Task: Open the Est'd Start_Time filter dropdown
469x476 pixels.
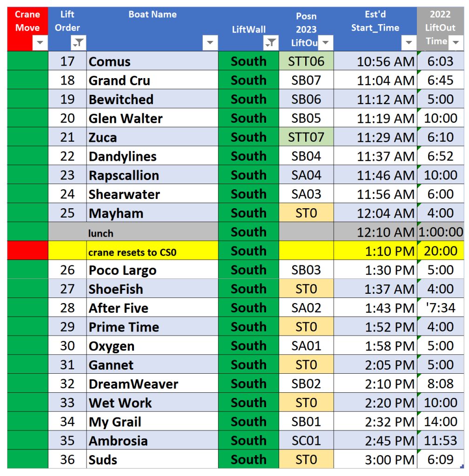Action: tap(409, 43)
